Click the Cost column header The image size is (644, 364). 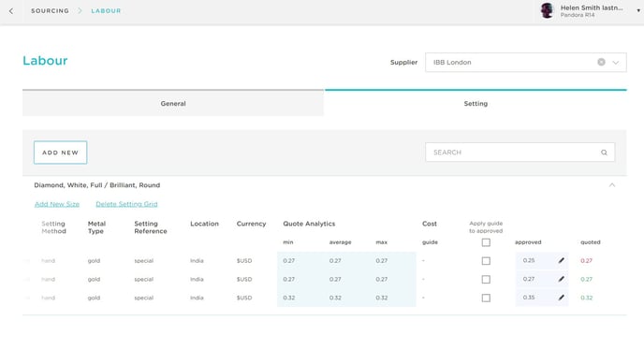tap(430, 224)
